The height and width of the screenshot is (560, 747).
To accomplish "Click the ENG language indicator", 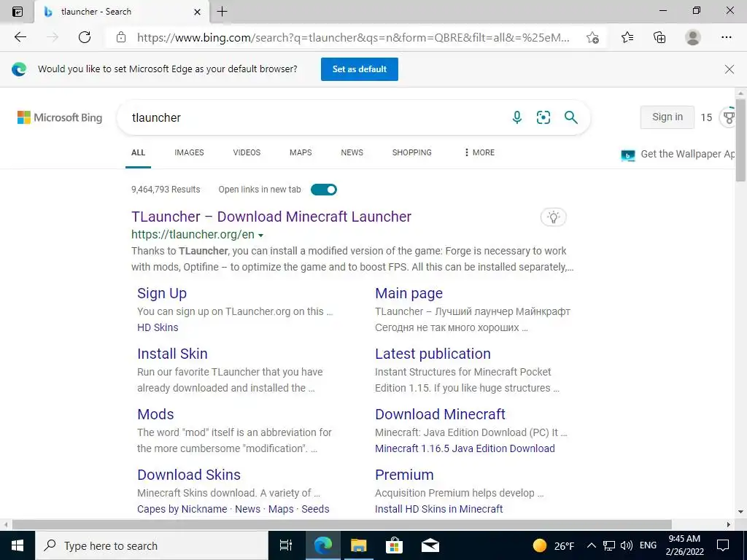I will (648, 545).
